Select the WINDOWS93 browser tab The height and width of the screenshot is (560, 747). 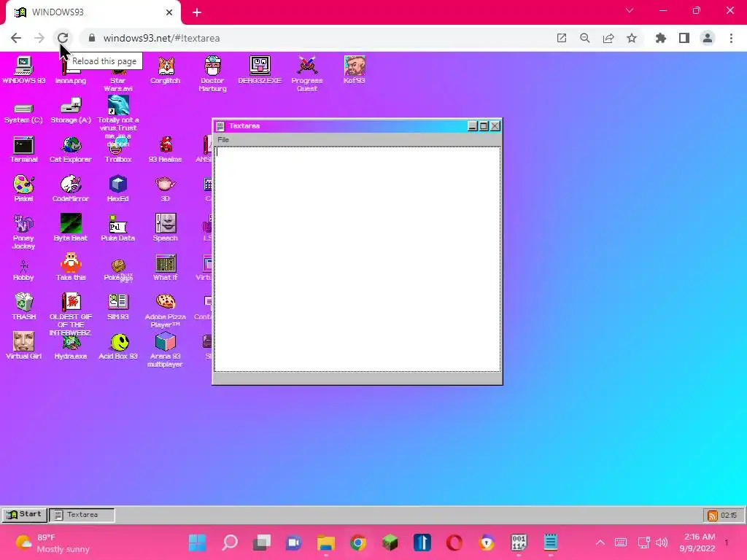click(x=93, y=12)
